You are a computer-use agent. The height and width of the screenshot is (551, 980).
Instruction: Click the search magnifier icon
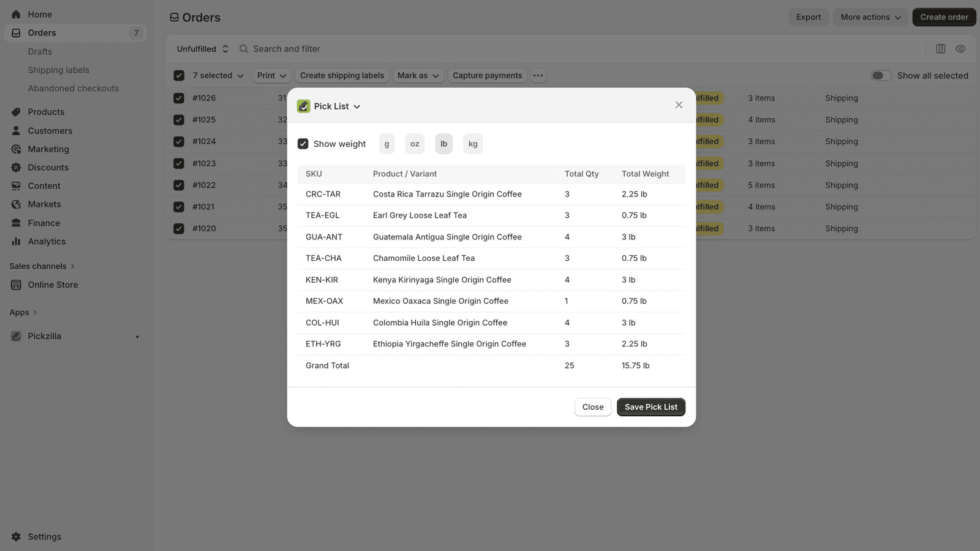pyautogui.click(x=244, y=49)
